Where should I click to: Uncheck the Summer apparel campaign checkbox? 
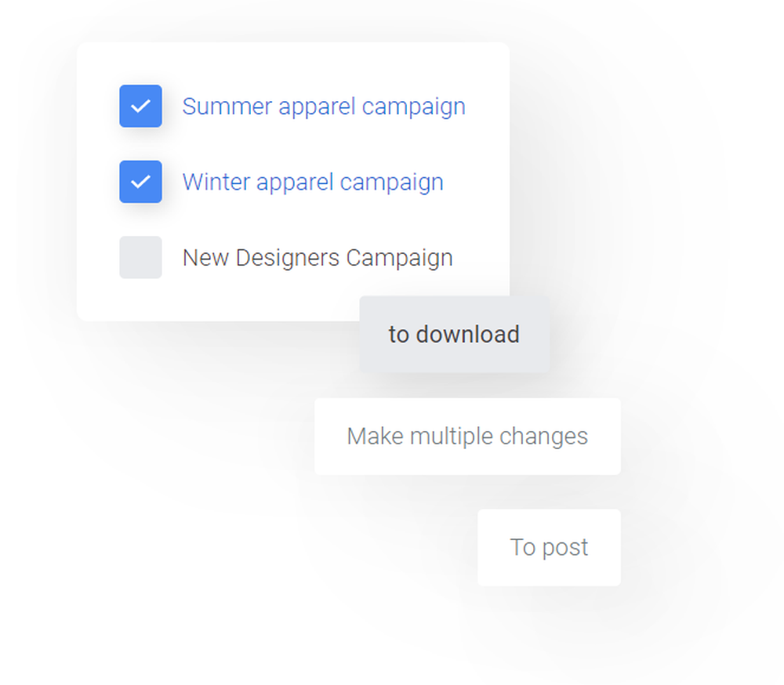140,106
